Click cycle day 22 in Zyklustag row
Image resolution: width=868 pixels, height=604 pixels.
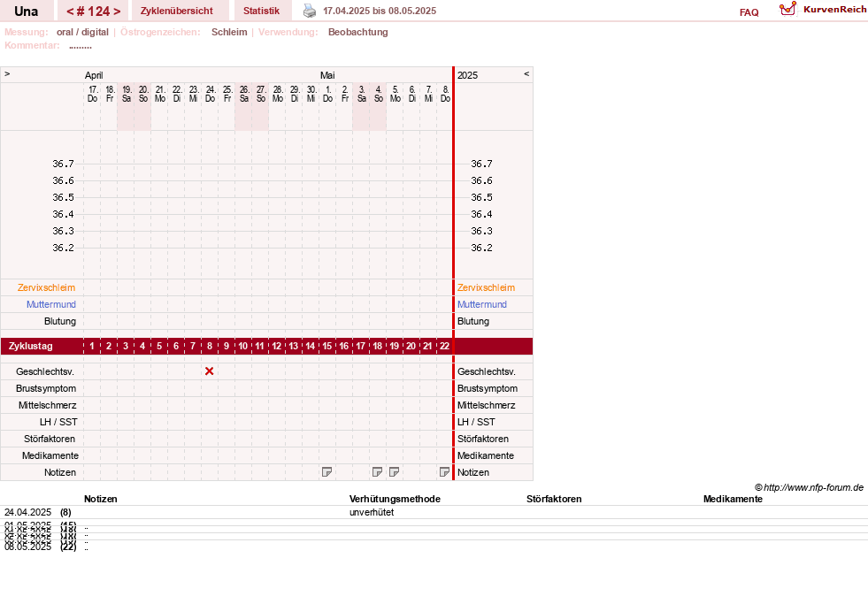pyautogui.click(x=444, y=347)
